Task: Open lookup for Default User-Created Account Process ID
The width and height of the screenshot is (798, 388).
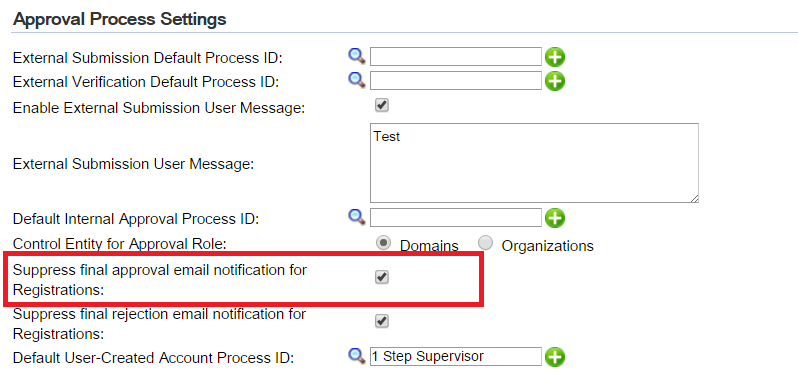Action: coord(357,355)
